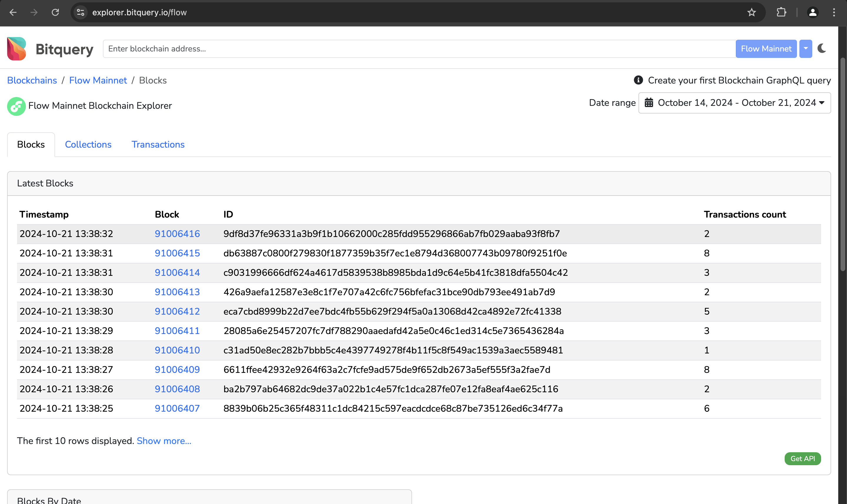Select block ID starting 426a9aefa12587e3
This screenshot has height=504, width=847.
pos(389,292)
